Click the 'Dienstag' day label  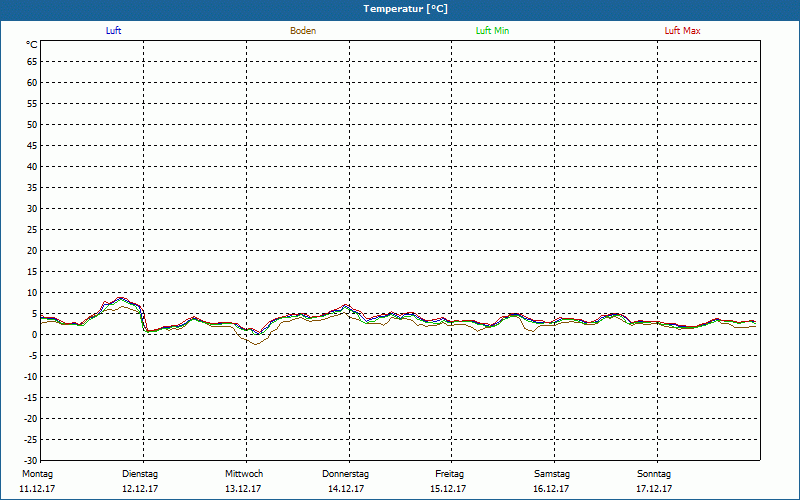(x=140, y=474)
